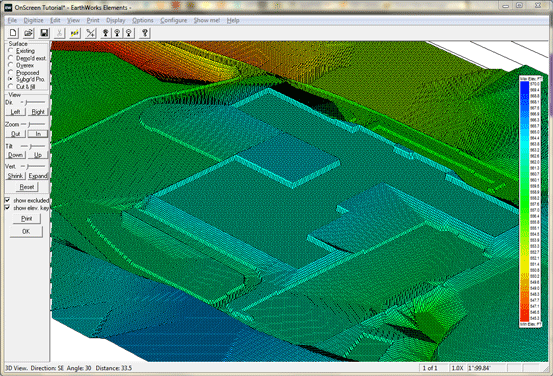The height and width of the screenshot is (376, 553).
Task: Shrink the vertical scale
Action: tap(16, 176)
